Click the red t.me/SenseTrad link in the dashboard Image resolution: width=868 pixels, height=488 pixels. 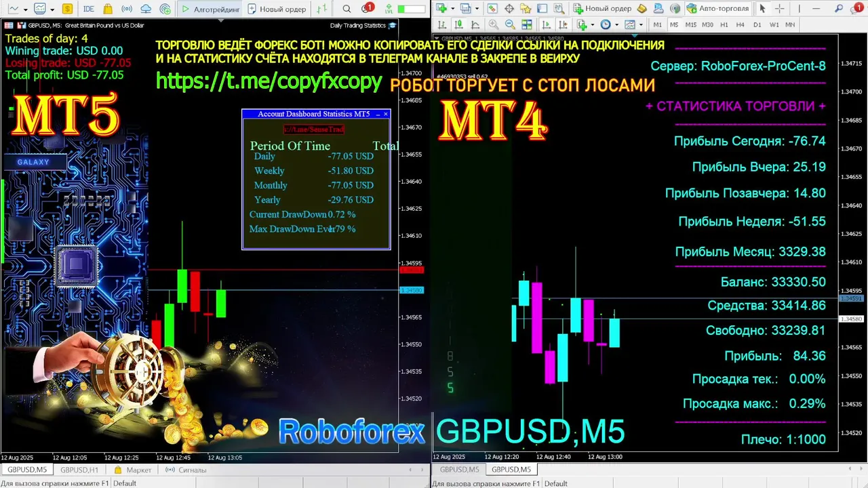click(x=314, y=129)
